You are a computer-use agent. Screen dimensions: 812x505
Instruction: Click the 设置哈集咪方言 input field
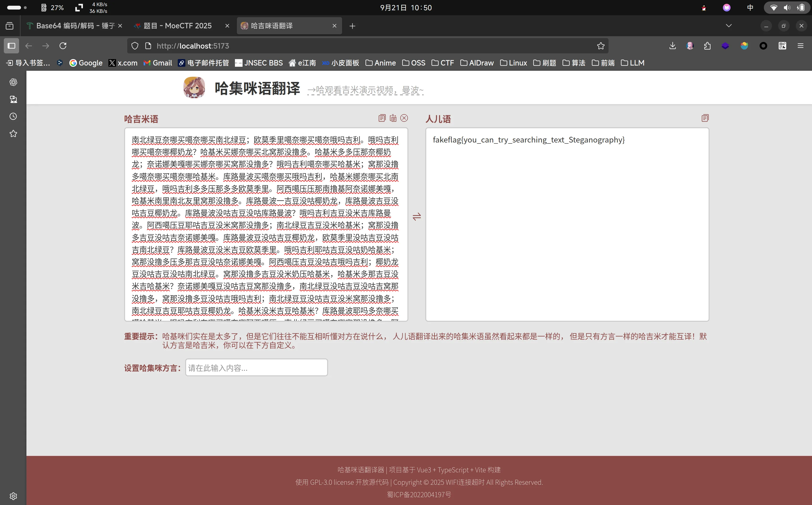[256, 368]
